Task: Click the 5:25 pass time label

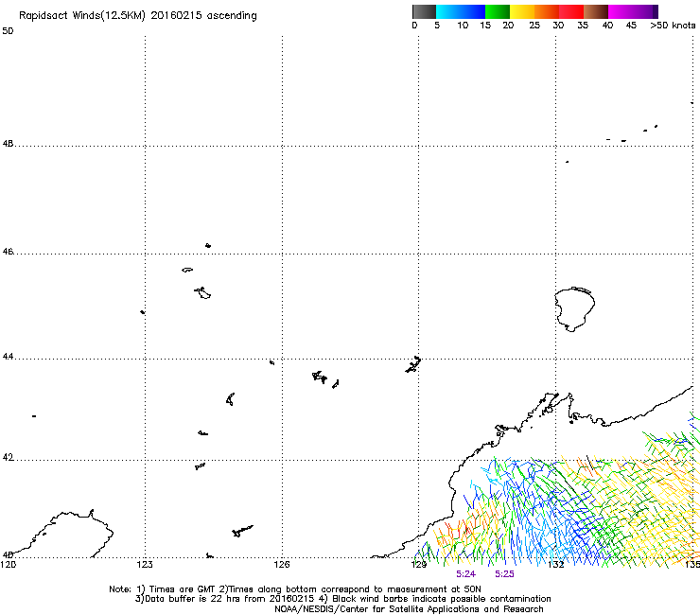Action: [504, 574]
